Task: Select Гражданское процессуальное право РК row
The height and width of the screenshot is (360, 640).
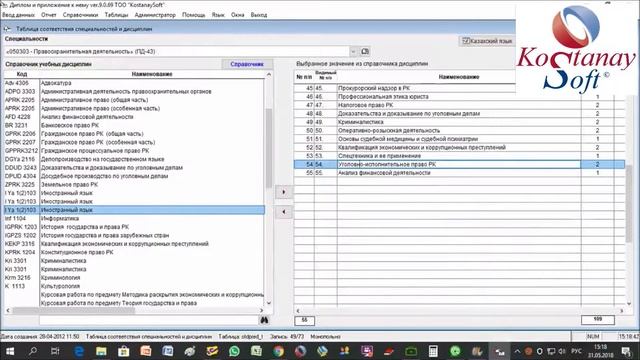Action: pyautogui.click(x=134, y=151)
